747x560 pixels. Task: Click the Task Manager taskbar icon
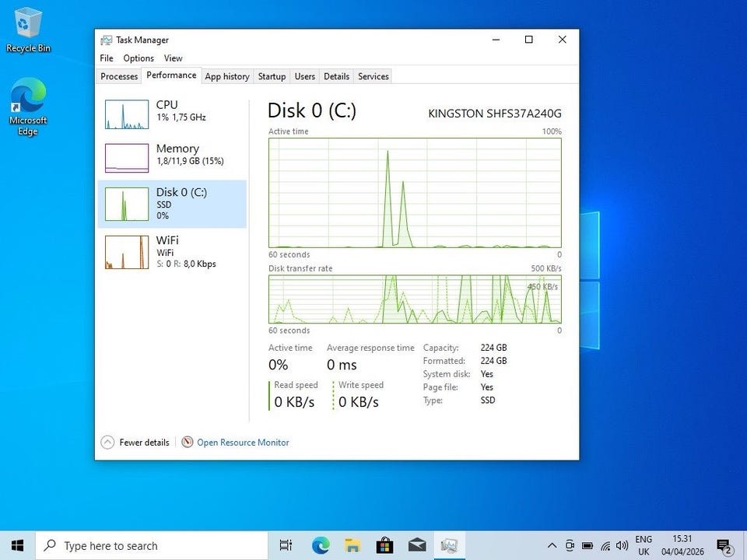[449, 546]
